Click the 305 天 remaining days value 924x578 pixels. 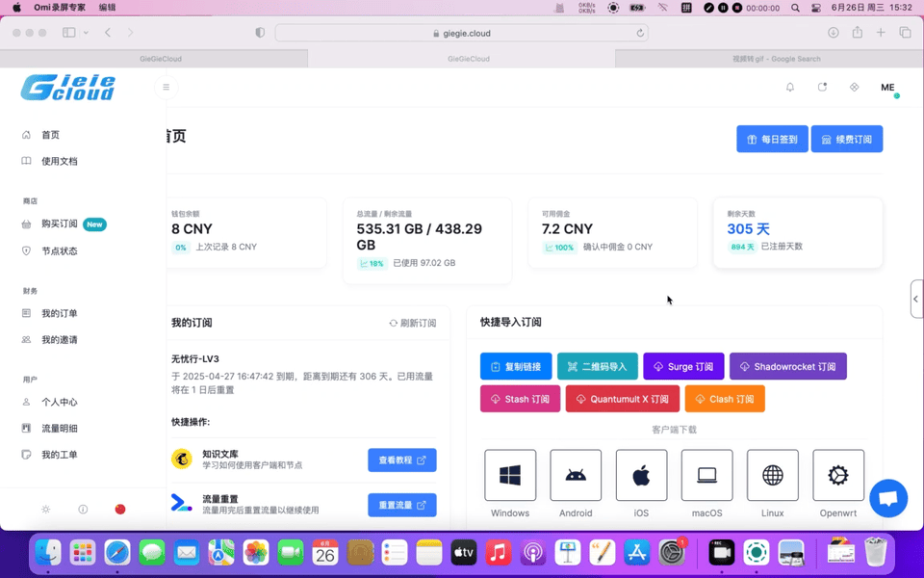coord(749,229)
